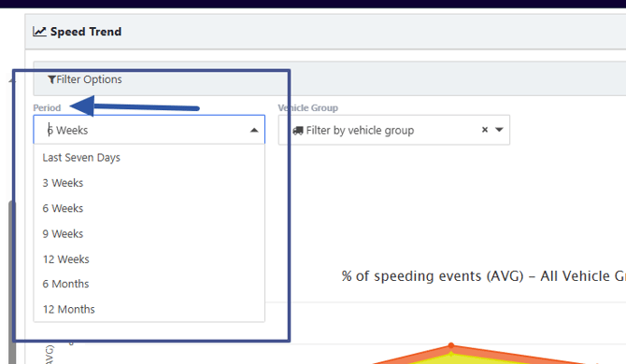Click the orange data point on the chart
Image resolution: width=626 pixels, height=364 pixels.
(451, 345)
